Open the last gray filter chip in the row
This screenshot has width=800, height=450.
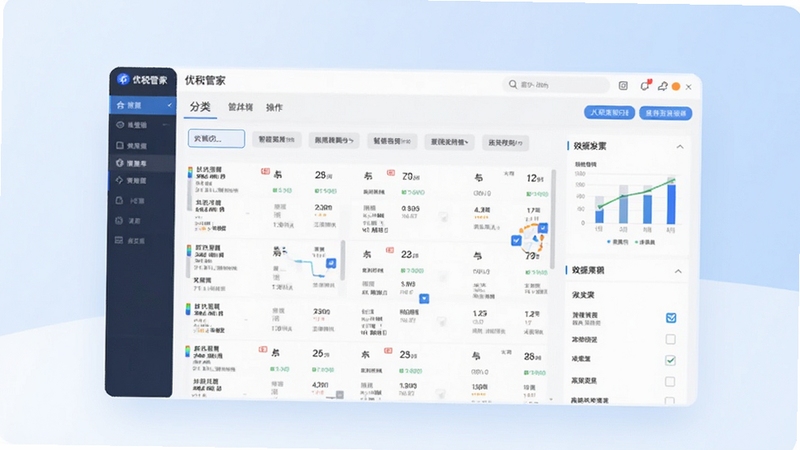pyautogui.click(x=505, y=143)
